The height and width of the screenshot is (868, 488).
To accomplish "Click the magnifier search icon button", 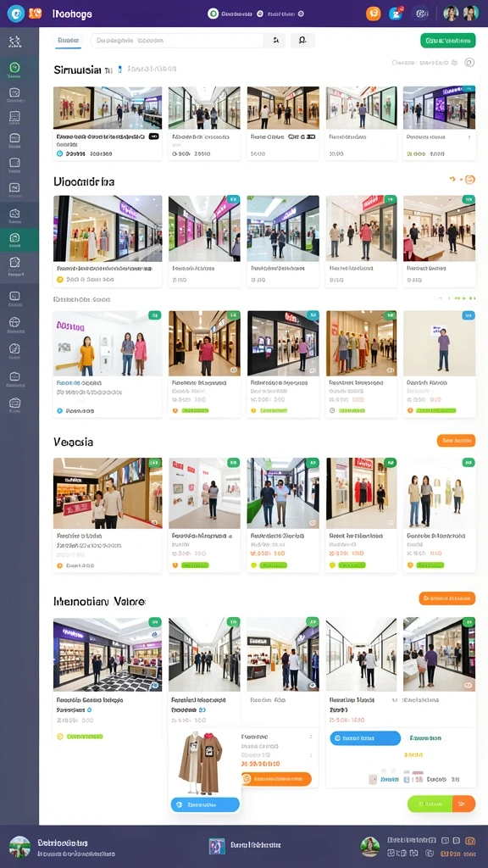I will point(302,40).
